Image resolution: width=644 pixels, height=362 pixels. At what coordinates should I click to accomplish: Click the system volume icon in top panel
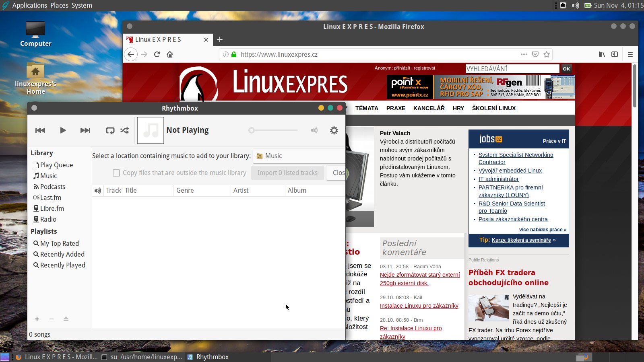click(x=576, y=5)
